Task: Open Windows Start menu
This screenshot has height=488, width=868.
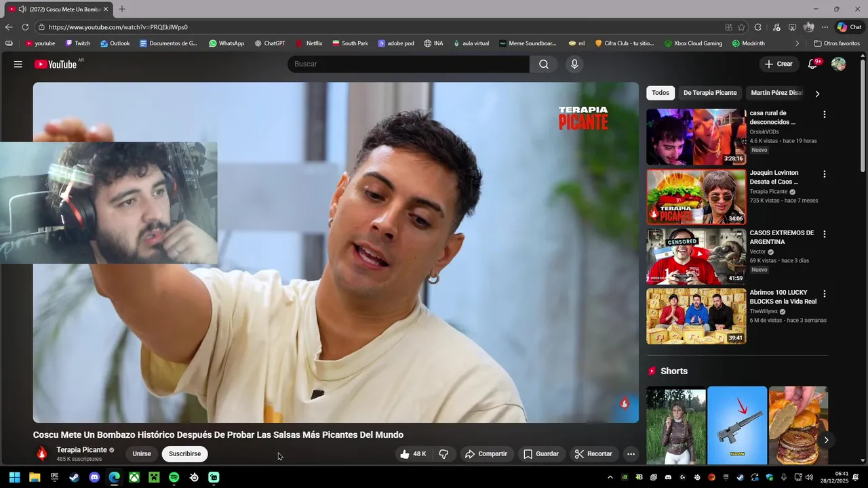Action: (x=14, y=477)
